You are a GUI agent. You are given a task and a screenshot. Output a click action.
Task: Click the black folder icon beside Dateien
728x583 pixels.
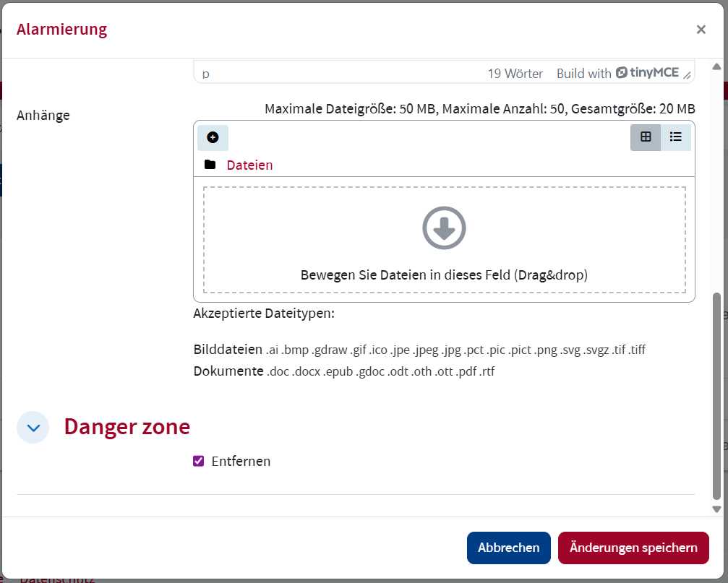point(210,165)
